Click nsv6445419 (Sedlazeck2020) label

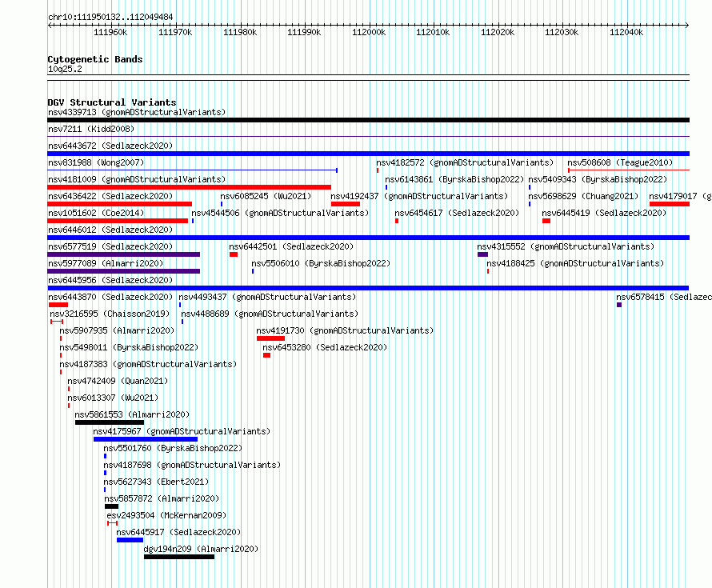click(x=604, y=213)
